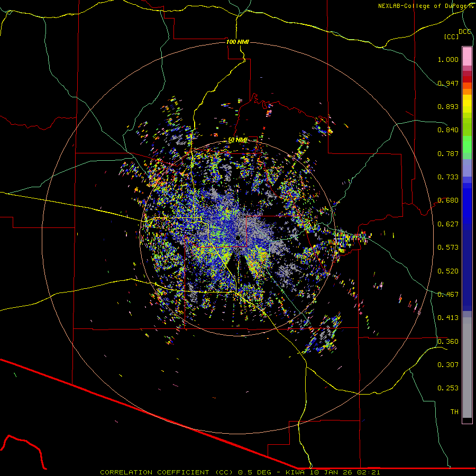Click the 100 NMI range ring label
This screenshot has width=476, height=476.
[237, 42]
